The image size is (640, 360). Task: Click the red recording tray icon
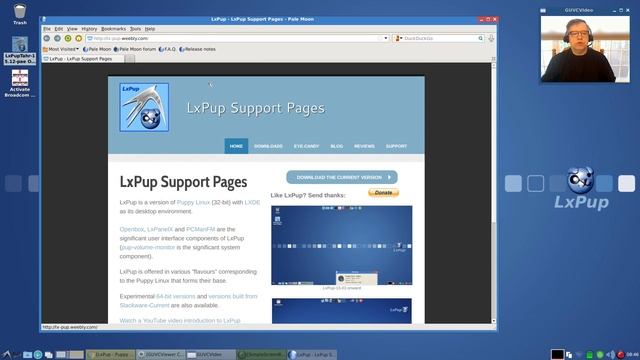(621, 355)
